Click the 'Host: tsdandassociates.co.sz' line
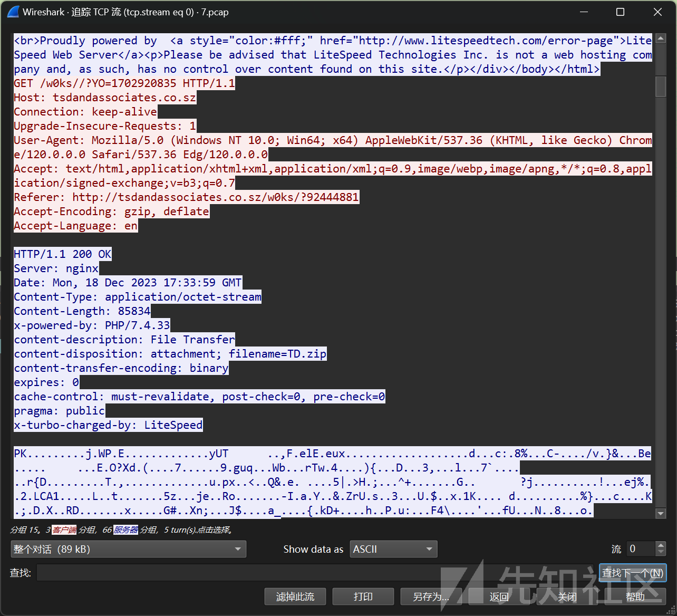This screenshot has height=616, width=677. [105, 98]
